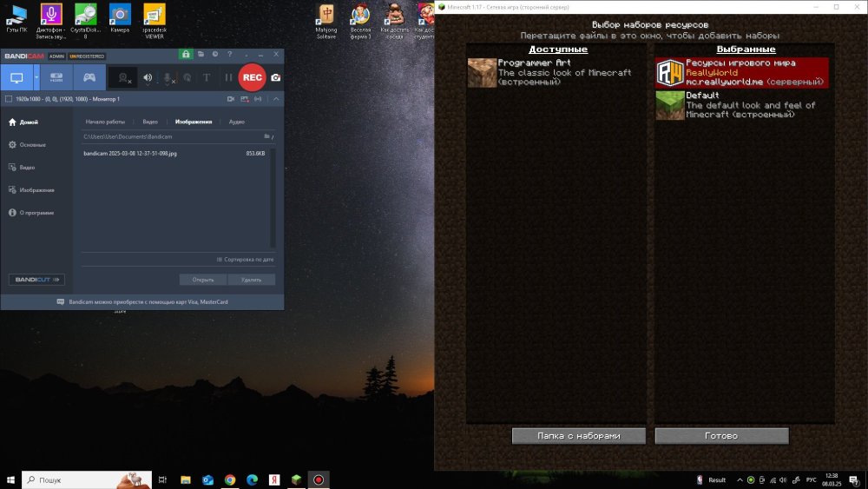This screenshot has height=489, width=868.
Task: Open Домой section in Bandicam sidebar
Action: (x=23, y=122)
